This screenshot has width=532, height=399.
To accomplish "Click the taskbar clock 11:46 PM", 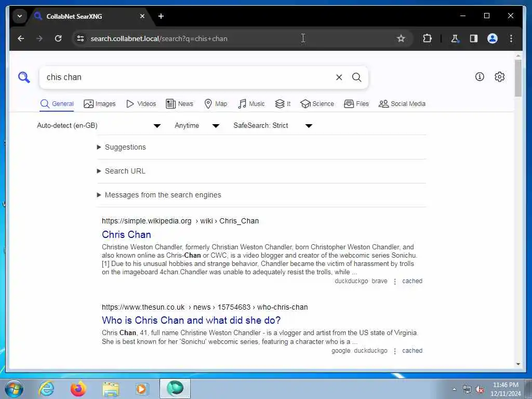I will coord(505,385).
